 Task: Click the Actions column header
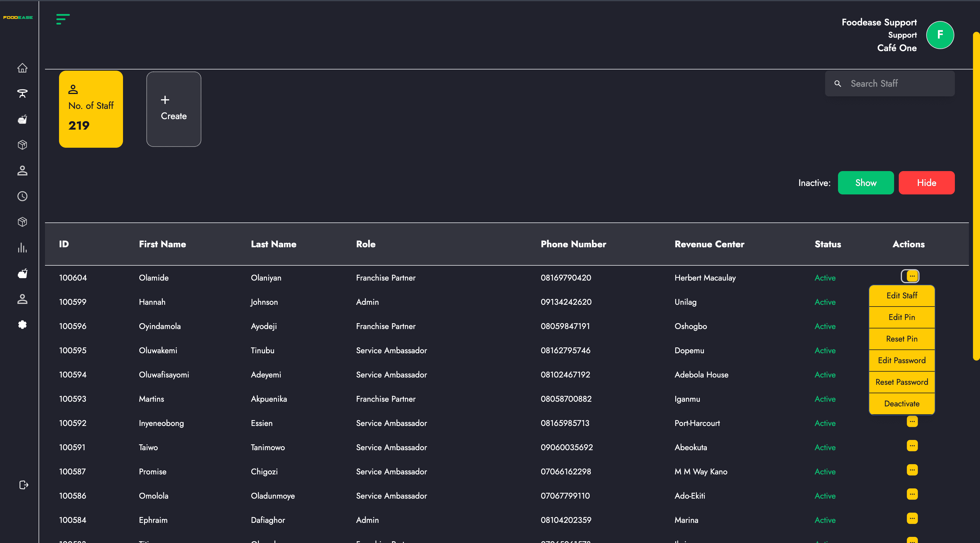click(908, 244)
